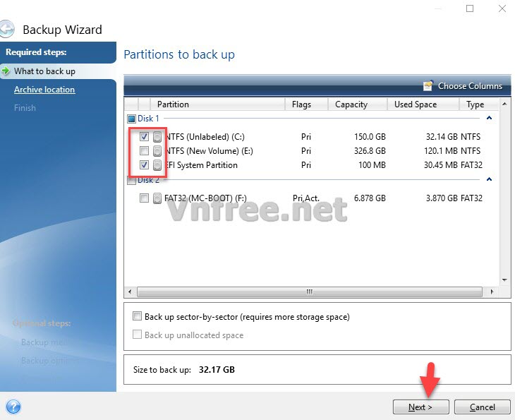Click the Disk 1 group label

click(x=148, y=119)
